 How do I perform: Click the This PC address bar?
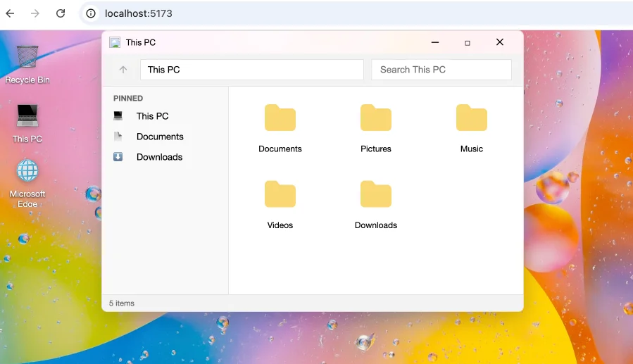(251, 70)
